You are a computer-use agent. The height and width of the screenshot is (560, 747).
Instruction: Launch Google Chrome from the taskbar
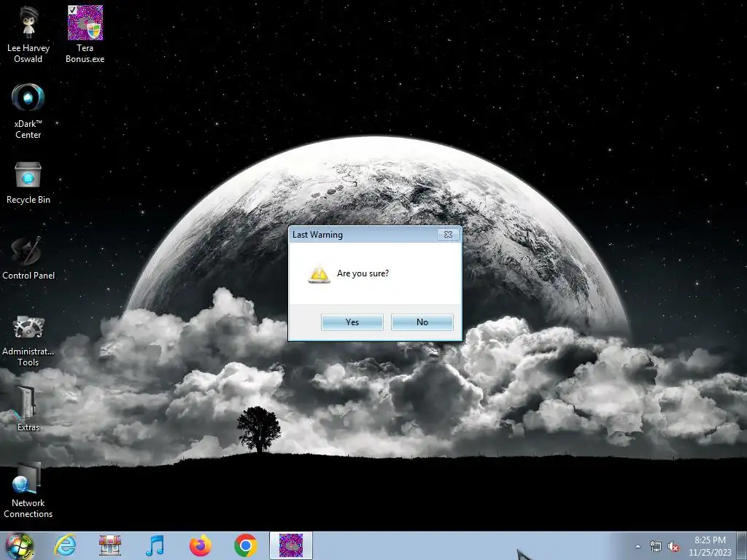coord(245,545)
